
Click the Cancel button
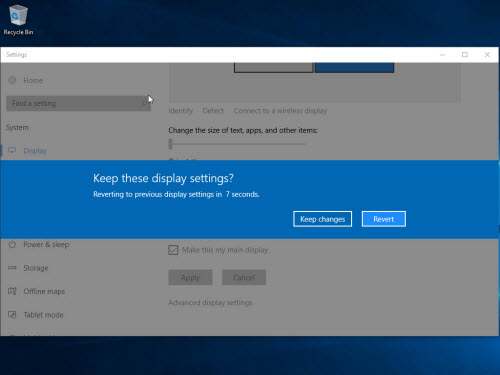point(244,277)
